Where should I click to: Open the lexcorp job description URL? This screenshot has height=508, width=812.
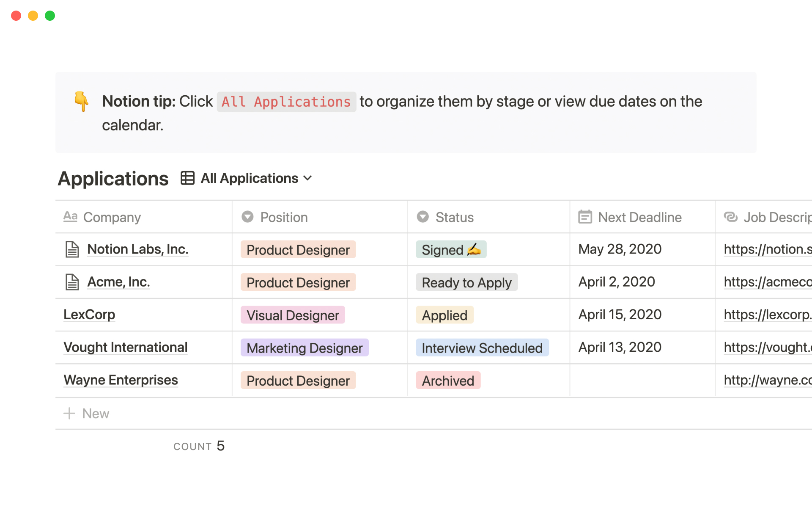767,315
